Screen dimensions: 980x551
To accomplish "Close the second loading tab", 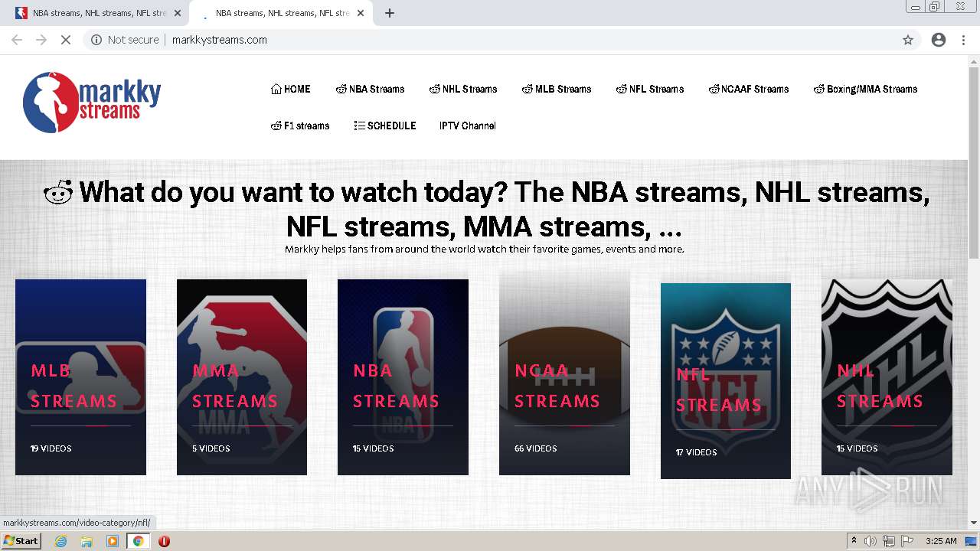I will point(361,13).
